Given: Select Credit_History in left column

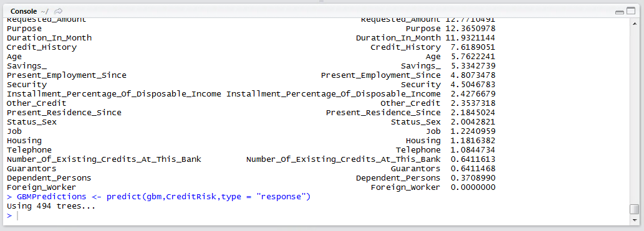Looking at the screenshot, I should point(42,47).
